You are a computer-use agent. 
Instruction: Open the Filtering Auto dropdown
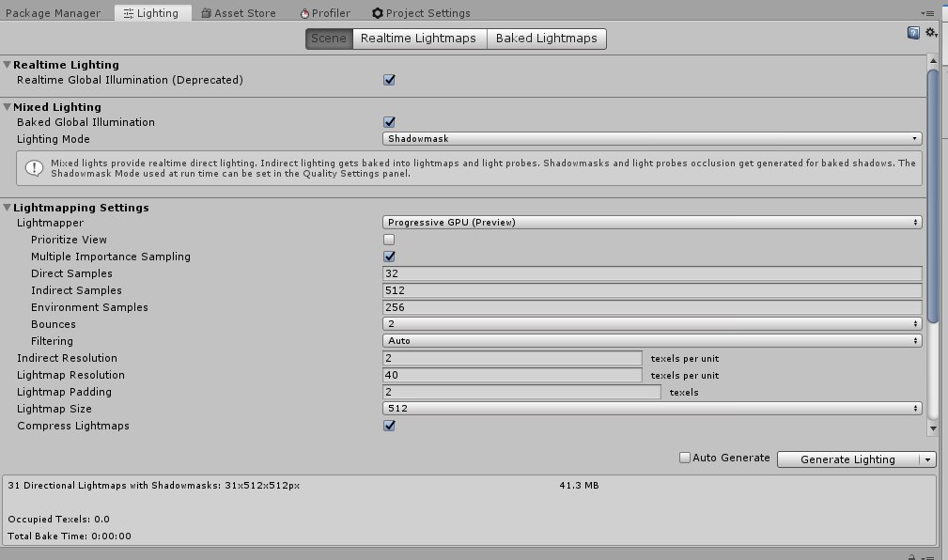652,340
